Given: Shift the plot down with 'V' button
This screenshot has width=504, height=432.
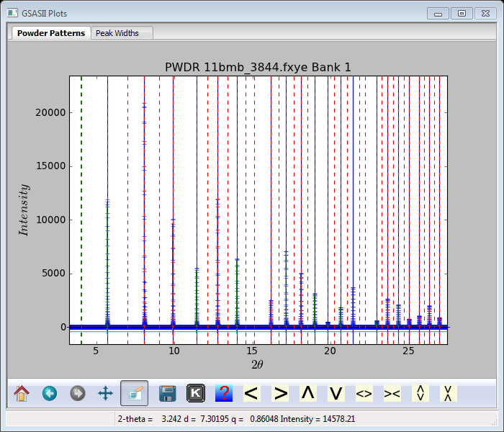Looking at the screenshot, I should (336, 393).
